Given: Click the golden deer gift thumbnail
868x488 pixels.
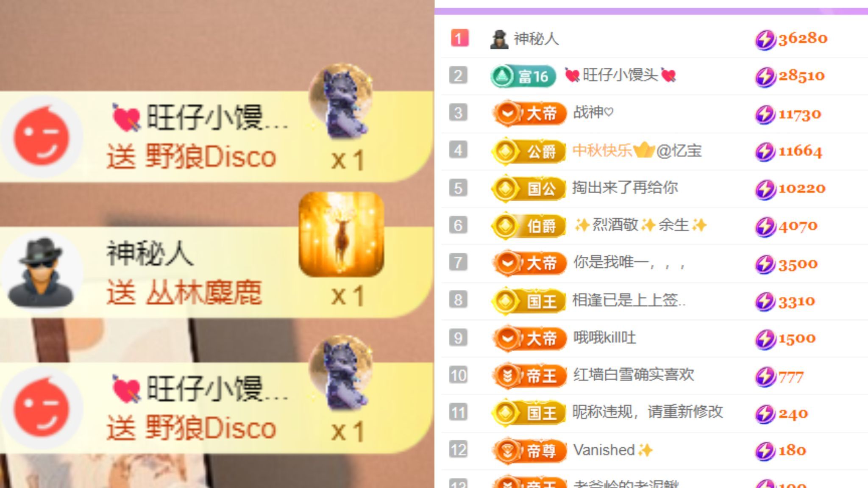Looking at the screenshot, I should coord(342,234).
